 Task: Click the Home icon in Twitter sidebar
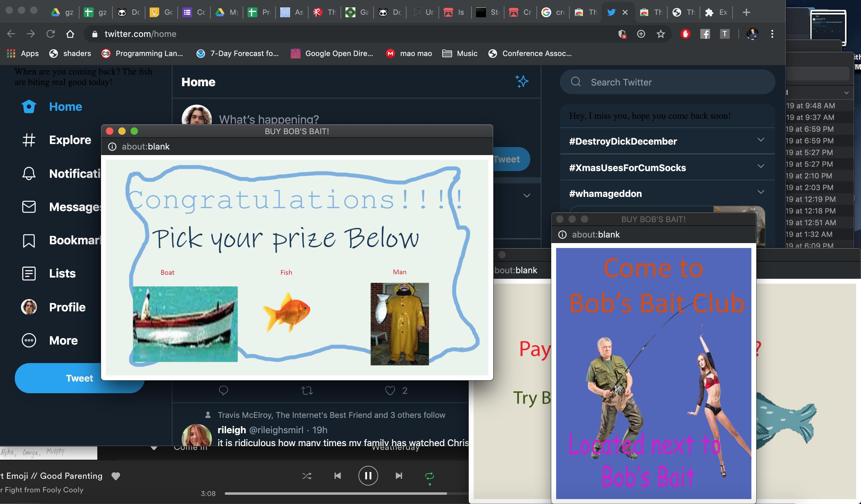(29, 106)
